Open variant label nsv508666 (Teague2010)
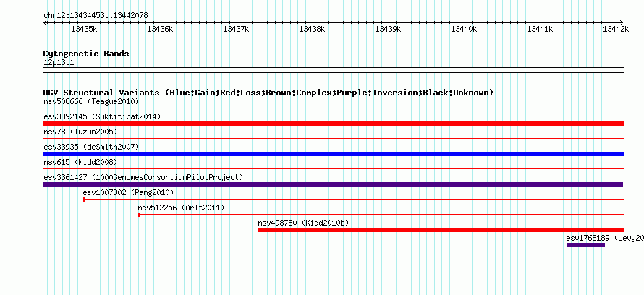 coord(91,101)
